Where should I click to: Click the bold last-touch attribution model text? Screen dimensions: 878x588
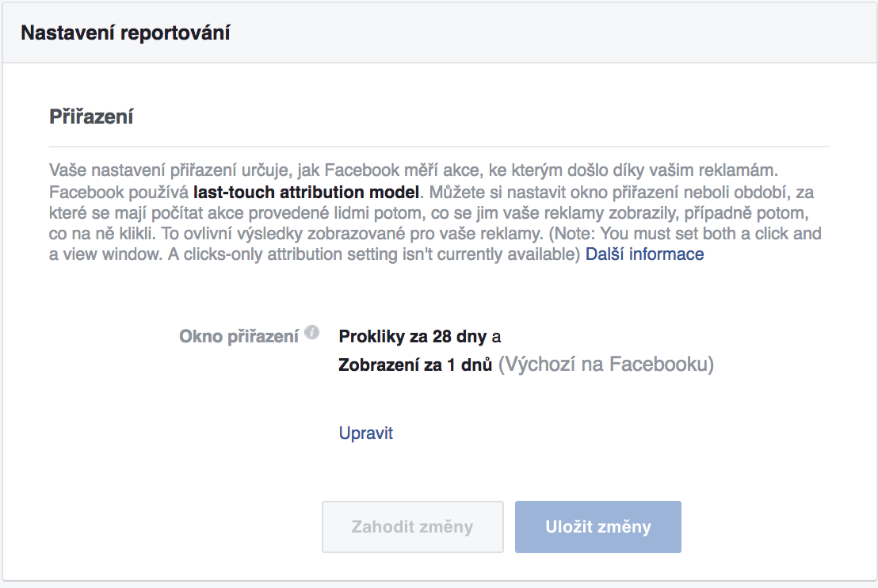306,193
